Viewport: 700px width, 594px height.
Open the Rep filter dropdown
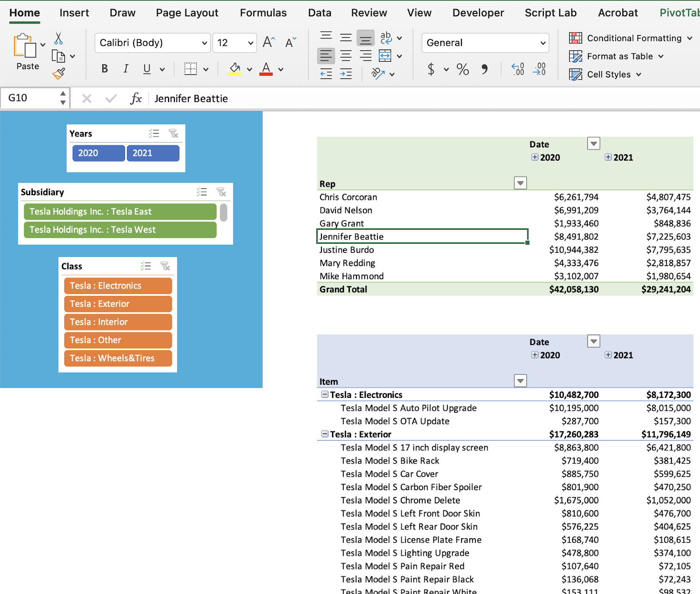[x=520, y=183]
